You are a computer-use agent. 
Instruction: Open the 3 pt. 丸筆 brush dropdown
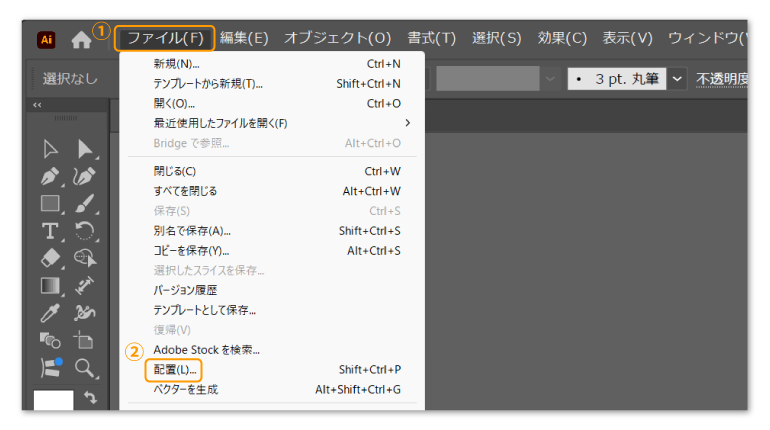click(678, 78)
